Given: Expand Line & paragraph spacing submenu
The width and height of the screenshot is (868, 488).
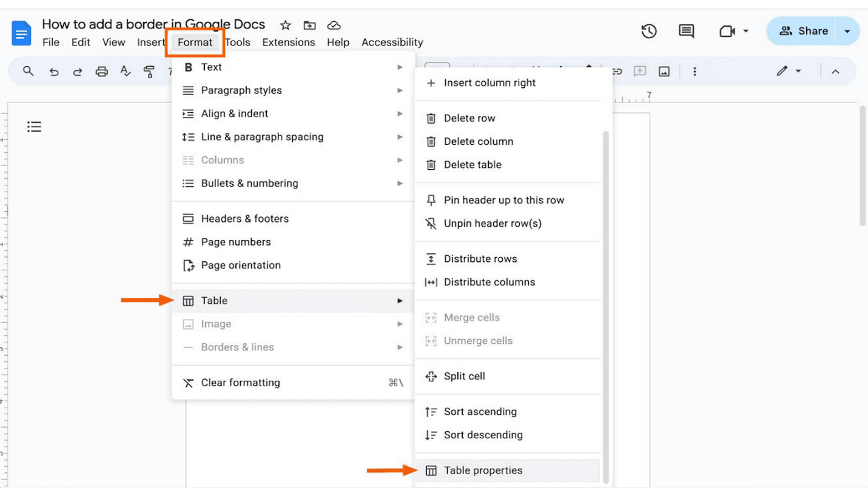Looking at the screenshot, I should click(x=294, y=137).
